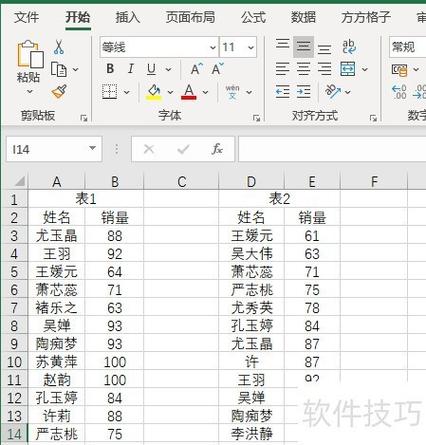Click the Cut scissors icon

(x=59, y=47)
